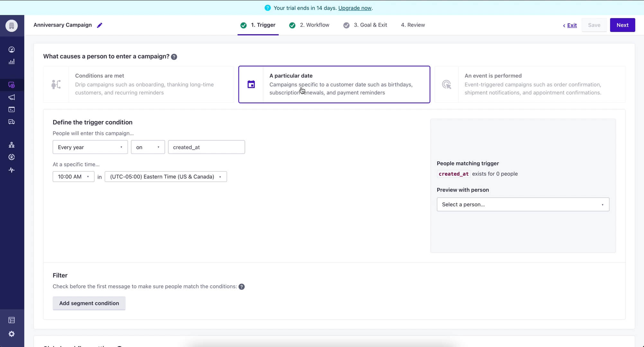Open the activity pulse icon in sidebar
The height and width of the screenshot is (347, 644).
tap(12, 170)
